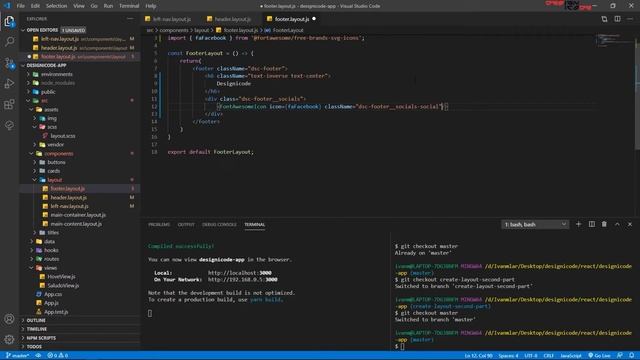Viewport: 640px width, 360px height.
Task: Open the Run and Debug view
Action: [x=9, y=84]
